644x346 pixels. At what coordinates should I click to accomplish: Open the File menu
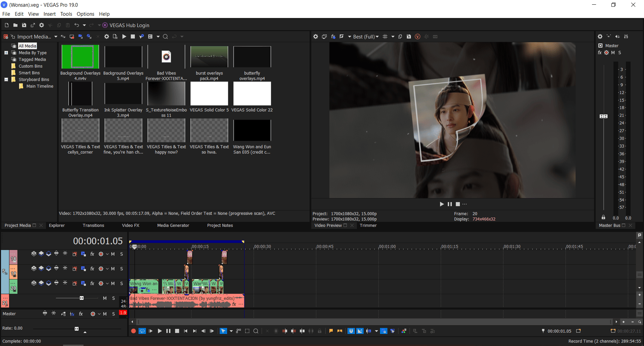[x=6, y=14]
